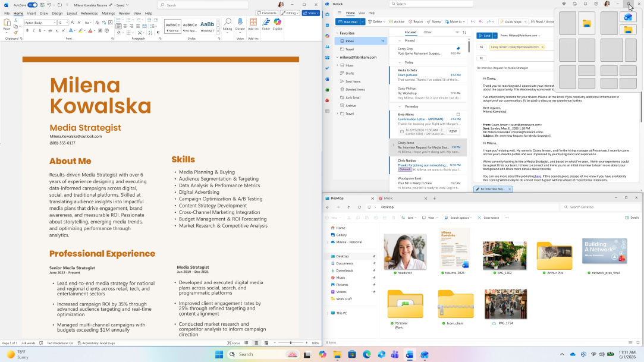
Task: Click filter icon in Outlook message list
Action: click(457, 32)
